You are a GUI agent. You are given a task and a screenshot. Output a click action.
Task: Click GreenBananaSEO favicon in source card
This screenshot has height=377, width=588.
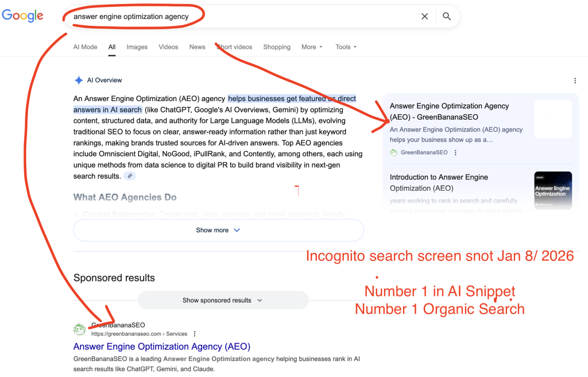[x=393, y=152]
